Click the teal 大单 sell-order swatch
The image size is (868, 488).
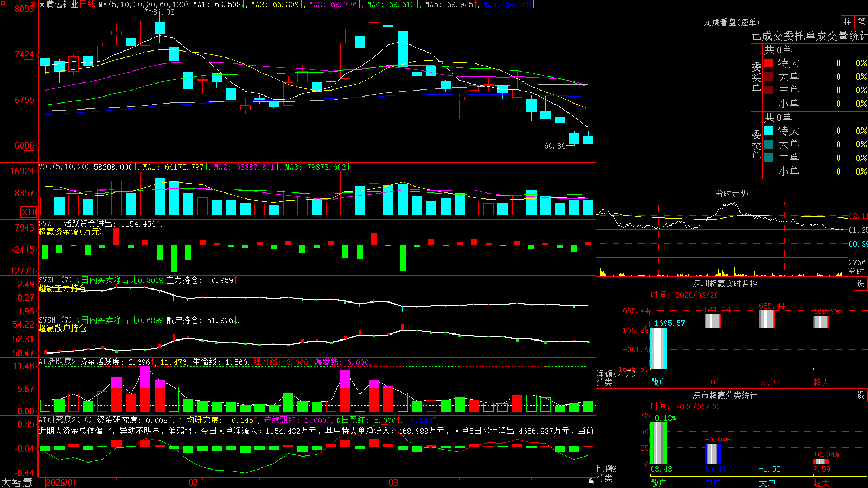pos(768,144)
